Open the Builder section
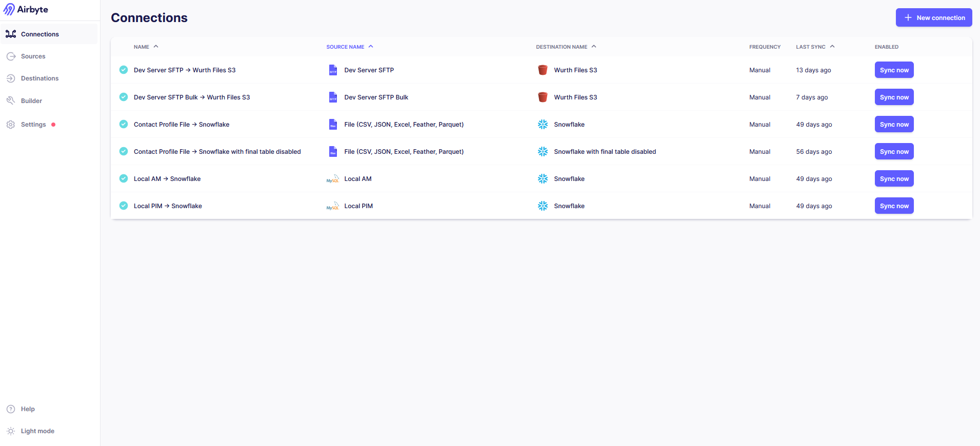The image size is (980, 446). click(x=31, y=101)
